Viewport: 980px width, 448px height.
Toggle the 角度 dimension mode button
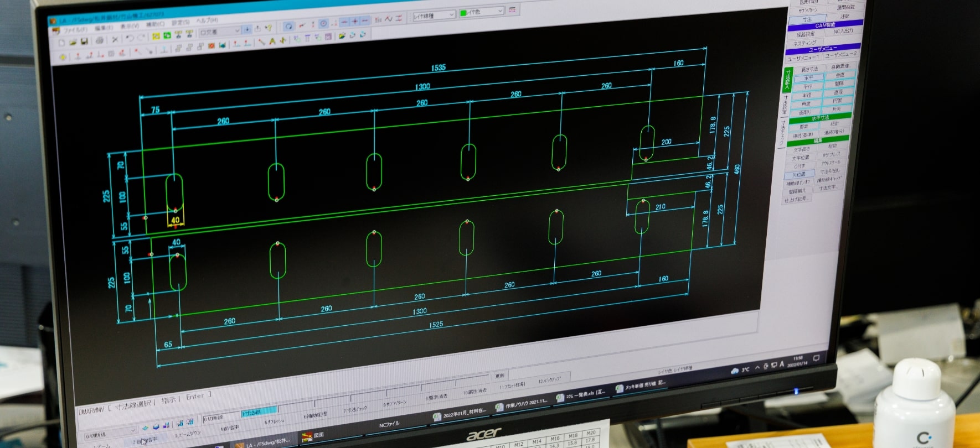(806, 104)
